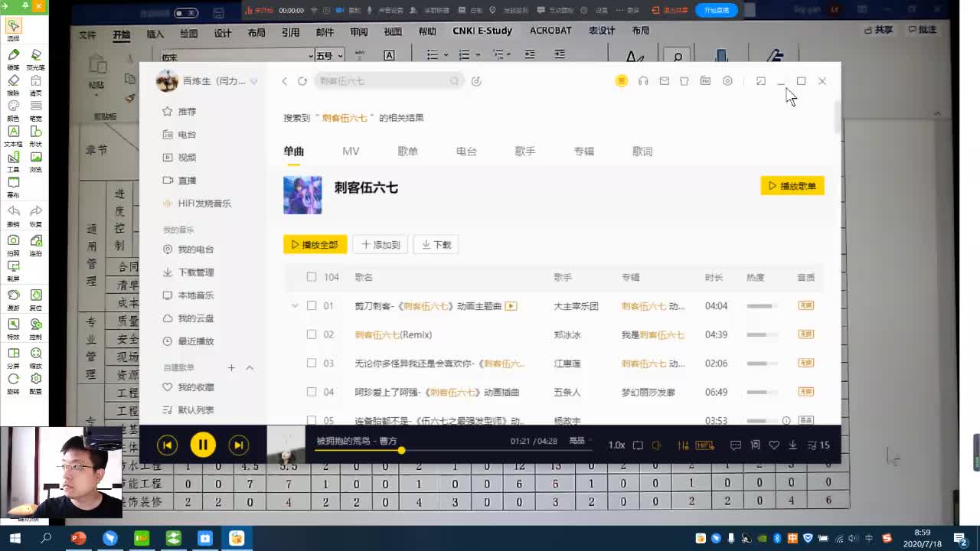The image size is (980, 551).
Task: Click the 下载 button above song list
Action: (436, 245)
